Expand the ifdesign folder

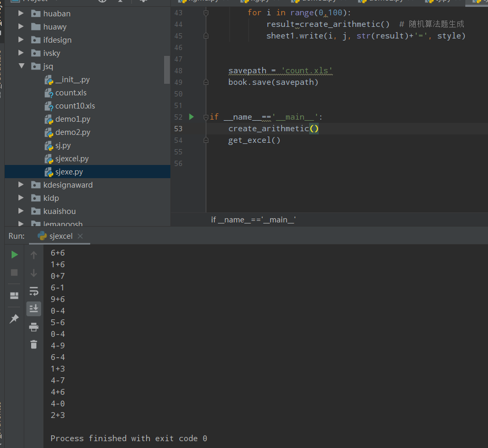(x=21, y=40)
